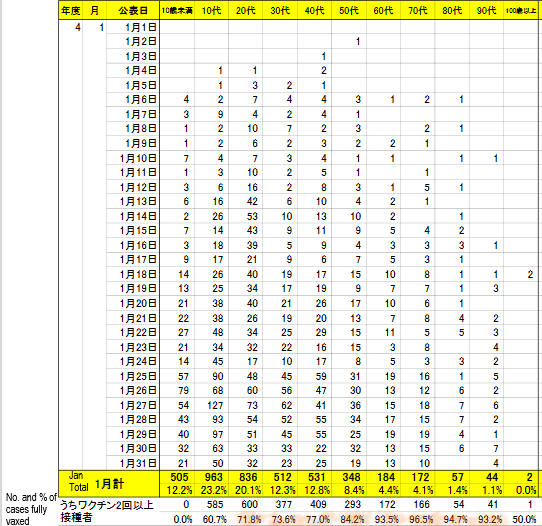Select the value 53 in the 1月14日 row
The height and width of the screenshot is (526, 542).
pyautogui.click(x=252, y=216)
